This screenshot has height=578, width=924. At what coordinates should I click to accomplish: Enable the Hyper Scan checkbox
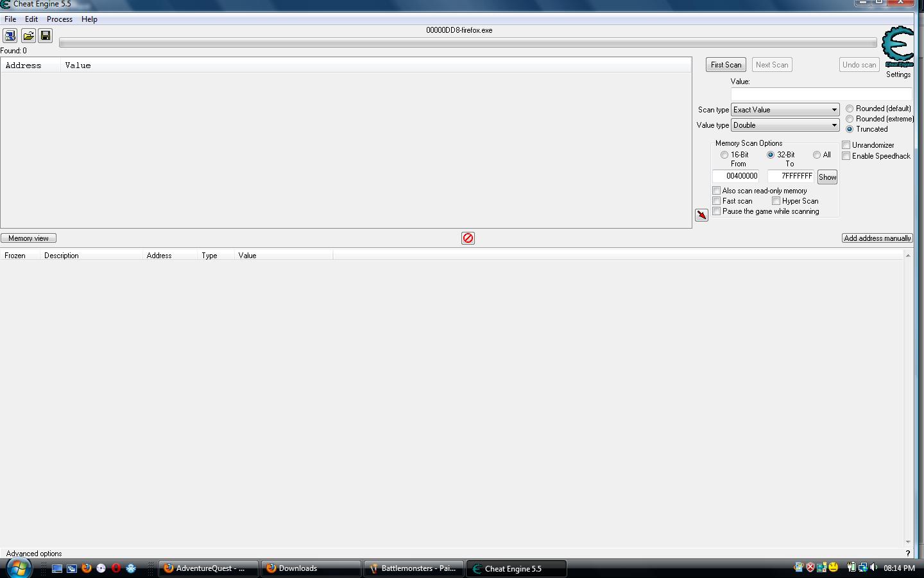tap(776, 201)
